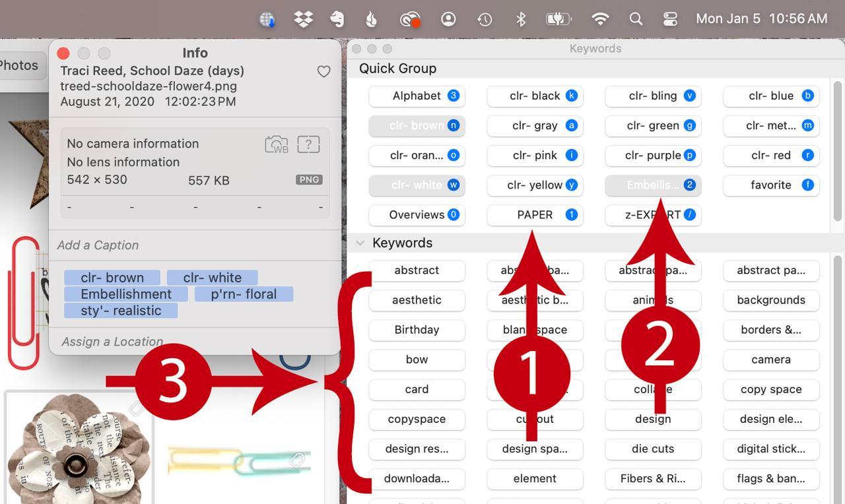845x504 pixels.
Task: Open Control Center in the menu bar
Action: (x=670, y=19)
